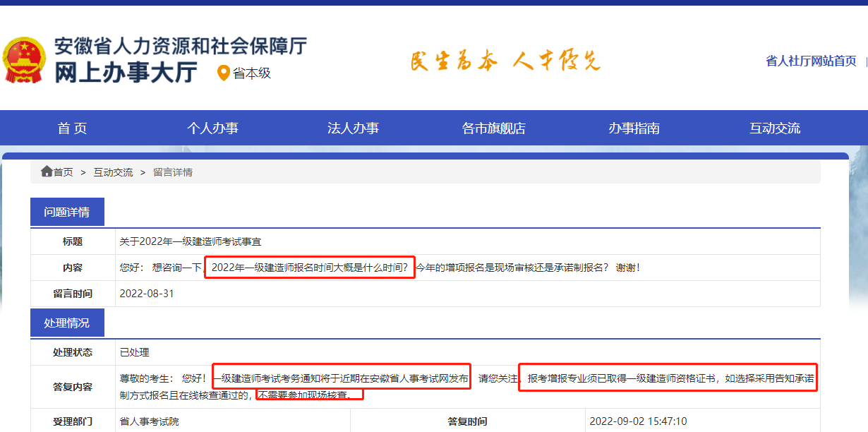Click the breadcrumb home icon
This screenshot has width=868, height=432.
(47, 172)
